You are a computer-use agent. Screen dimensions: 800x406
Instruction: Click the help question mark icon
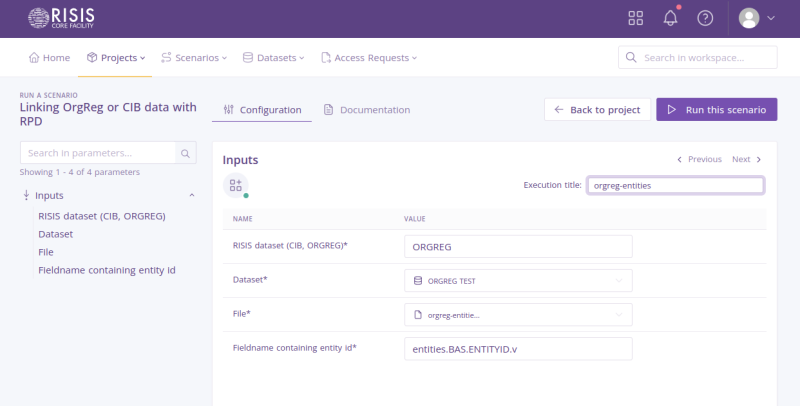coord(705,18)
